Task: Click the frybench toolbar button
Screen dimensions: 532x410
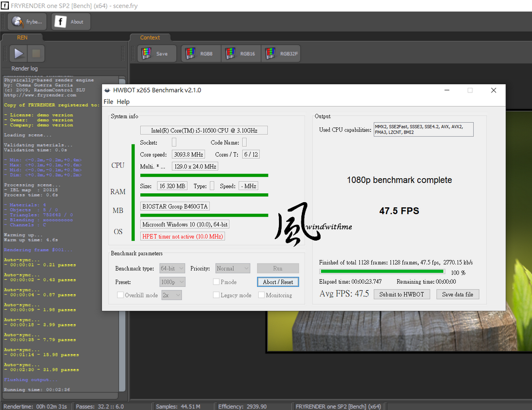Action: click(28, 22)
